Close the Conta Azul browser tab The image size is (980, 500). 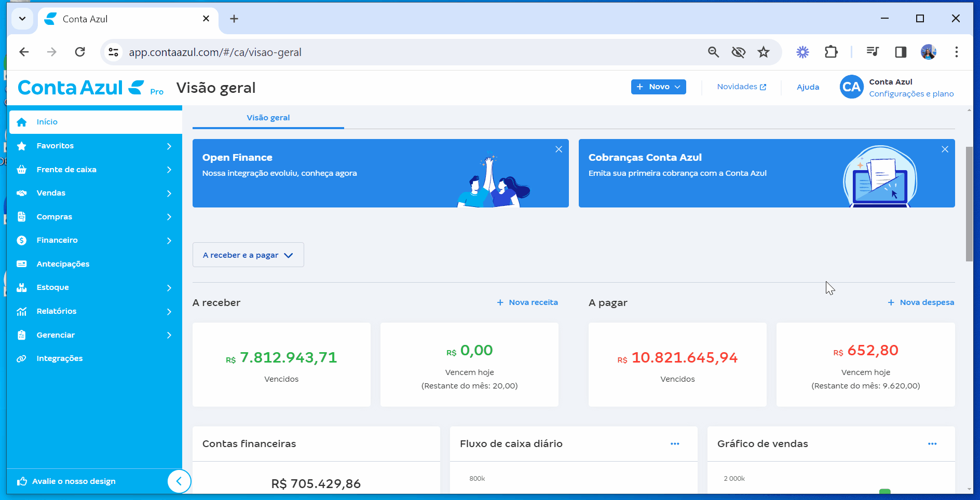pyautogui.click(x=206, y=19)
